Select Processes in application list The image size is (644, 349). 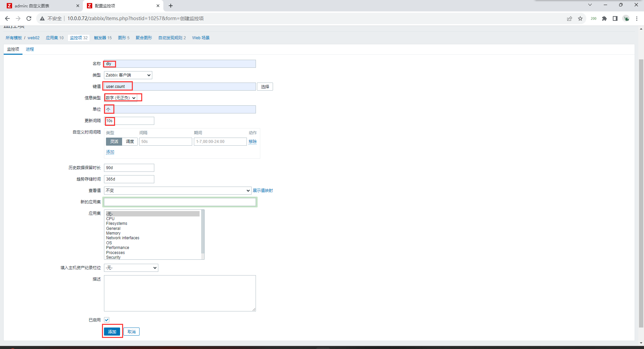tap(153, 253)
